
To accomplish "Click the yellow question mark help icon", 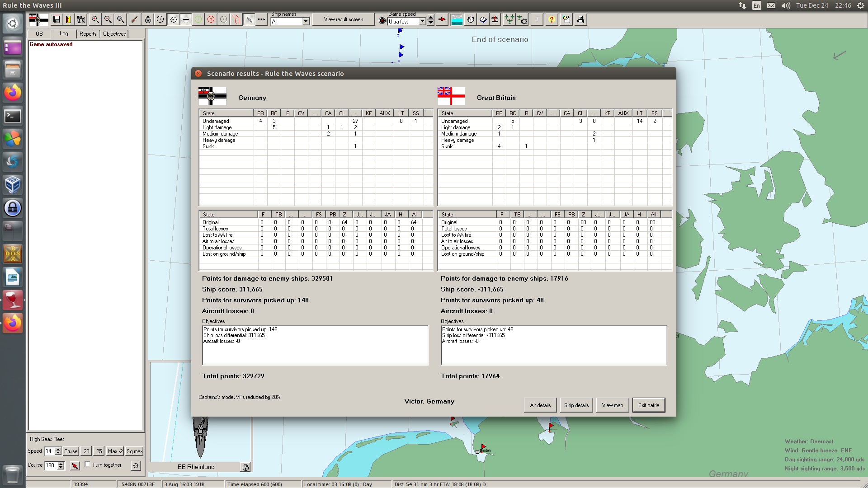I will pos(552,19).
